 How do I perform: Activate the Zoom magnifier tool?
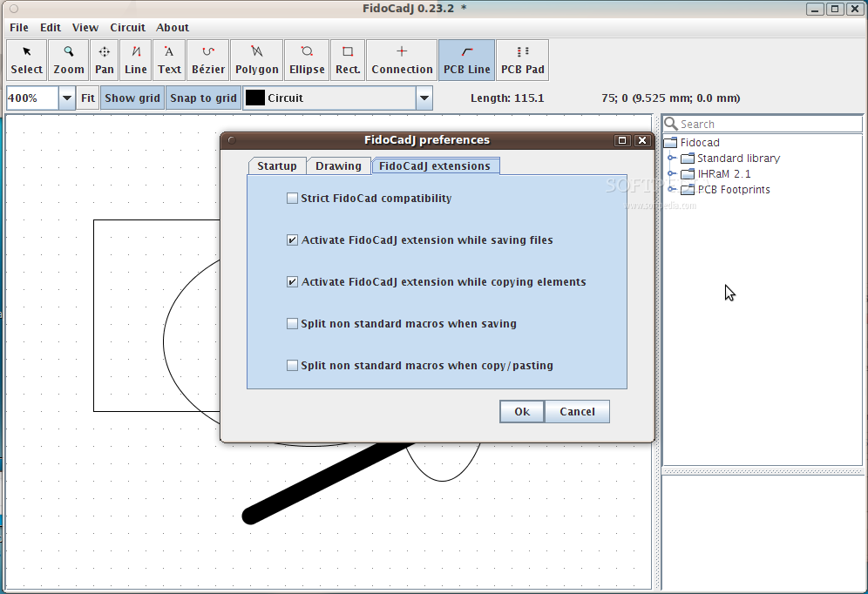pos(69,60)
